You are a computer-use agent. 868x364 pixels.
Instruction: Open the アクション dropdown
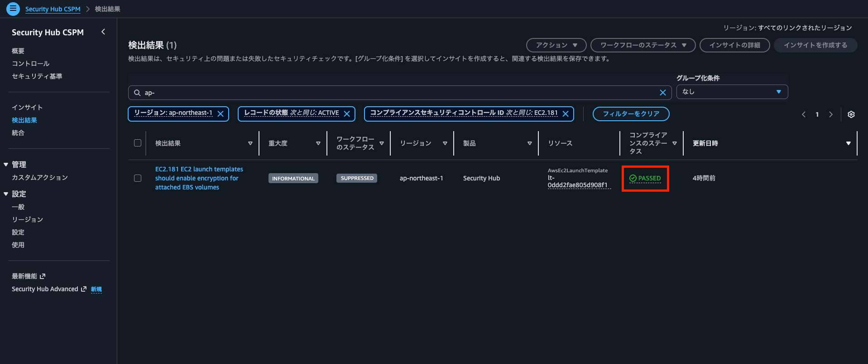click(x=556, y=45)
